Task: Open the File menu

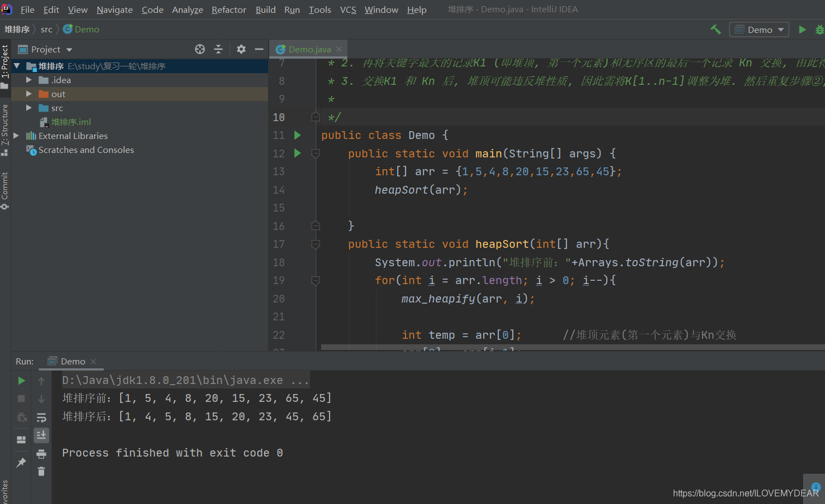Action: tap(27, 9)
